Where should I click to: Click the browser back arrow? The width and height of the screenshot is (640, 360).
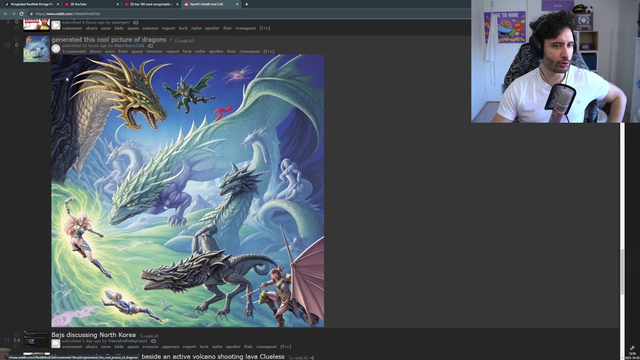(x=5, y=13)
